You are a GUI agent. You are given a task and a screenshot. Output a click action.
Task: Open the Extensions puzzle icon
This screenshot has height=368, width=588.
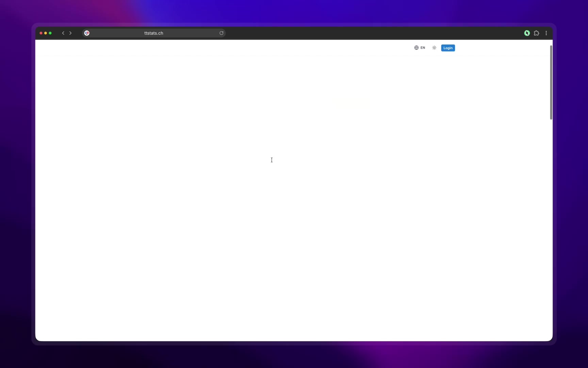pyautogui.click(x=537, y=33)
